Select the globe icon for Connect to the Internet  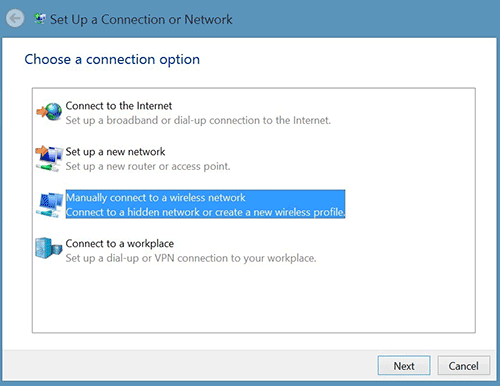(50, 112)
